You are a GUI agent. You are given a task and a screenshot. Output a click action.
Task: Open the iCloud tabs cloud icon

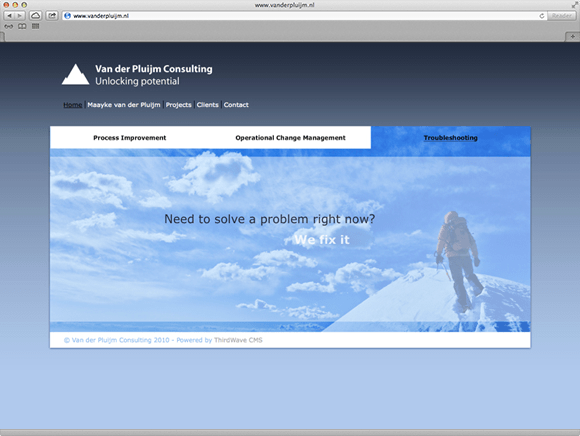click(35, 16)
